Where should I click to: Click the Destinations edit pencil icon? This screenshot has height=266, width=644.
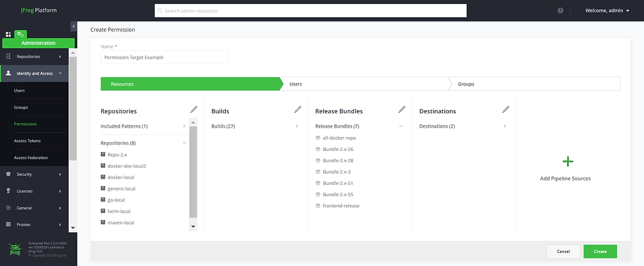506,109
